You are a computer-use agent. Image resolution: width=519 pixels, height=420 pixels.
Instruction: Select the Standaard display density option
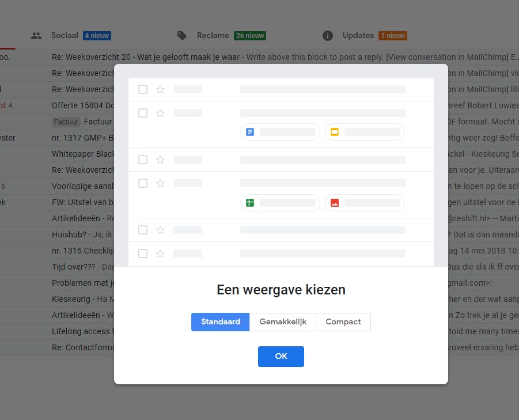point(220,322)
